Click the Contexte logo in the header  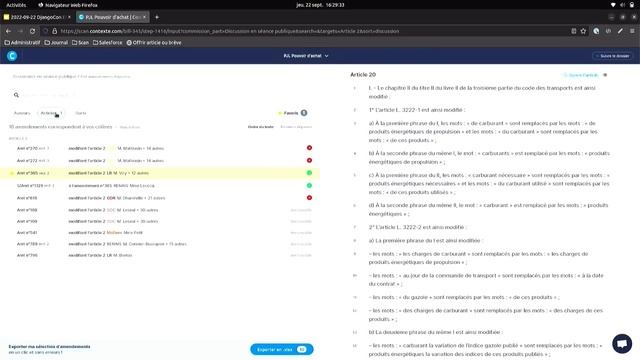12,56
